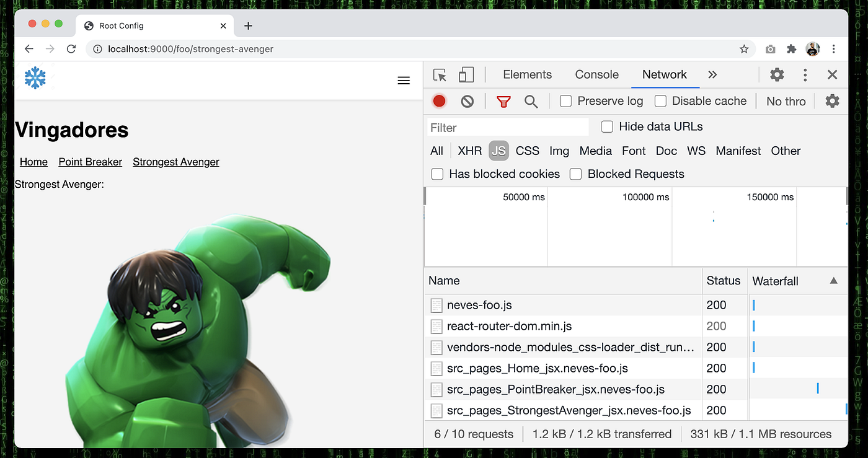
Task: Check the Hide data URLs box
Action: click(x=607, y=126)
